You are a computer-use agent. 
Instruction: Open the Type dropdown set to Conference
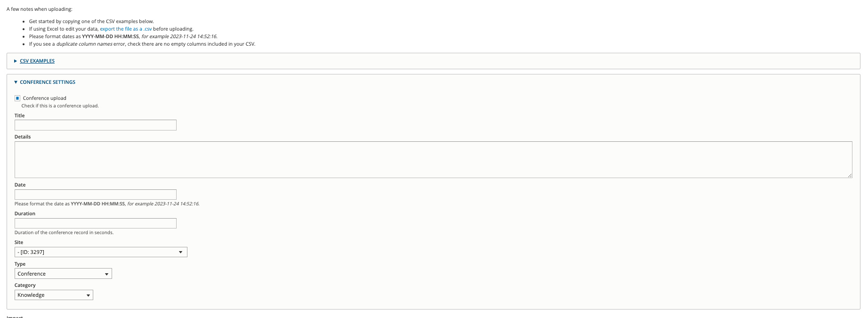[63, 274]
